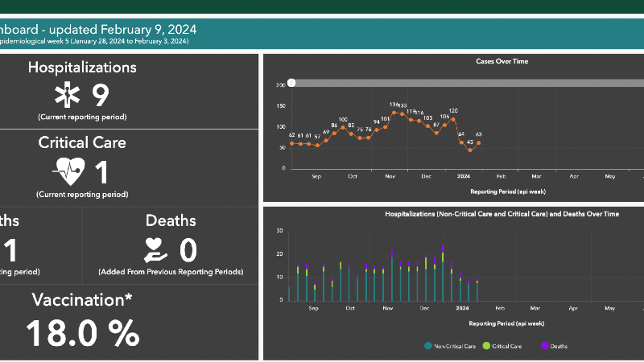Toggle Critical Care legend series
Image resolution: width=644 pixels, height=362 pixels.
pos(502,346)
